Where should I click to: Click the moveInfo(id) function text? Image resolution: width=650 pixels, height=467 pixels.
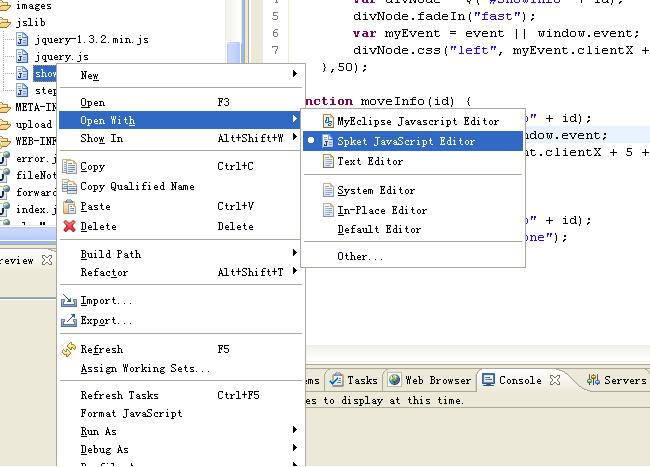coord(407,101)
